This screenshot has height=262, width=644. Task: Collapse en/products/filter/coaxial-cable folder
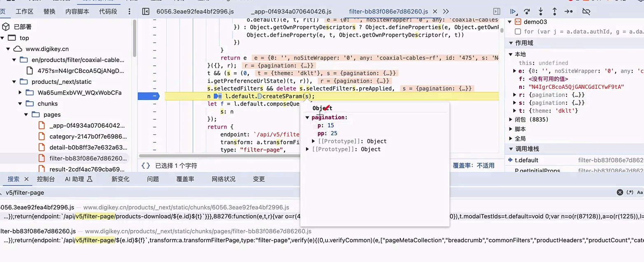tap(14, 60)
